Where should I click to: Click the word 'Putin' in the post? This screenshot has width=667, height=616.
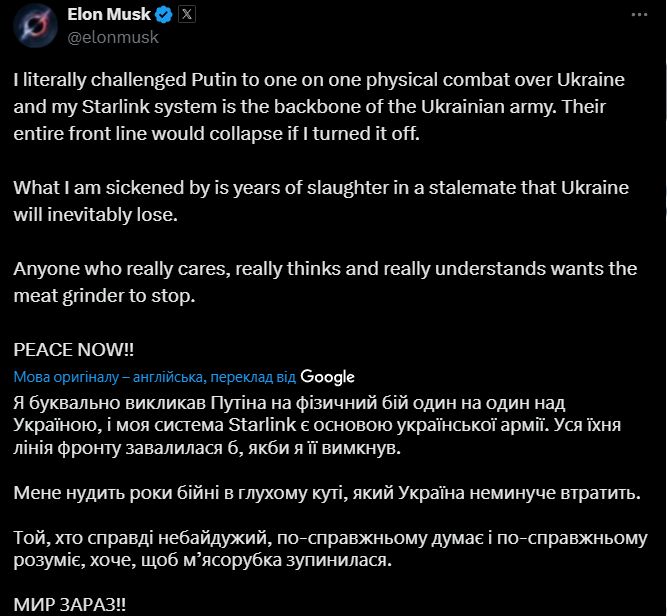[214, 80]
